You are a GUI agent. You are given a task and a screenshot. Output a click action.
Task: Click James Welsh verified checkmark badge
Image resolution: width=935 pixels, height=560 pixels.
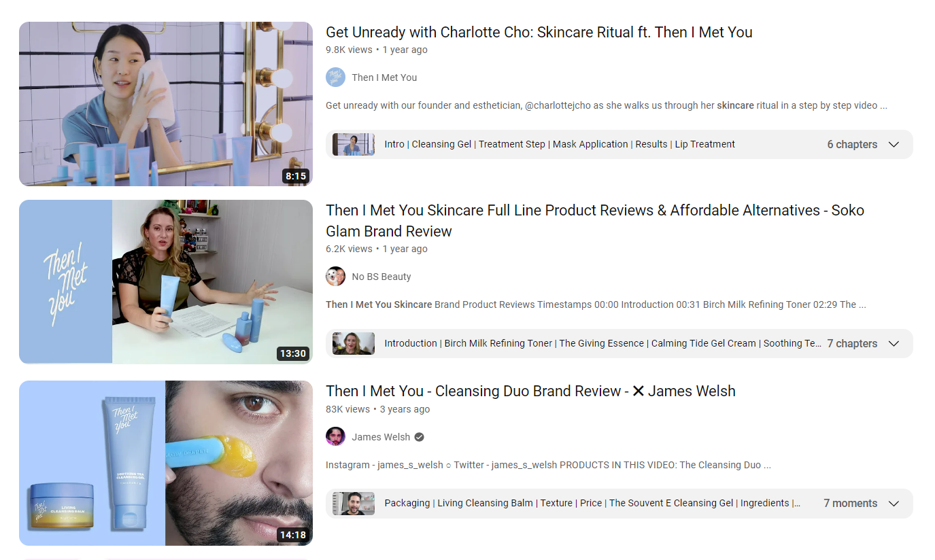[420, 437]
